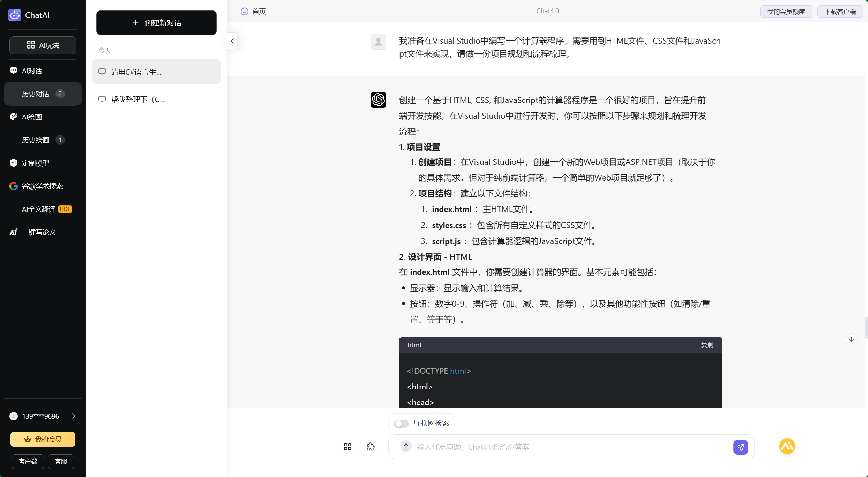868x477 pixels.
Task: Create a new conversation with 创建新对话
Action: coord(156,23)
